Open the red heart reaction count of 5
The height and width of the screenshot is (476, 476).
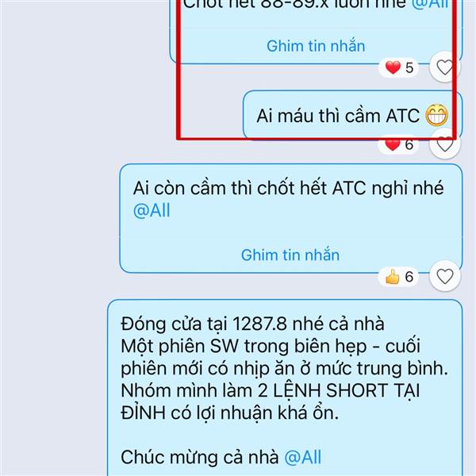point(399,67)
